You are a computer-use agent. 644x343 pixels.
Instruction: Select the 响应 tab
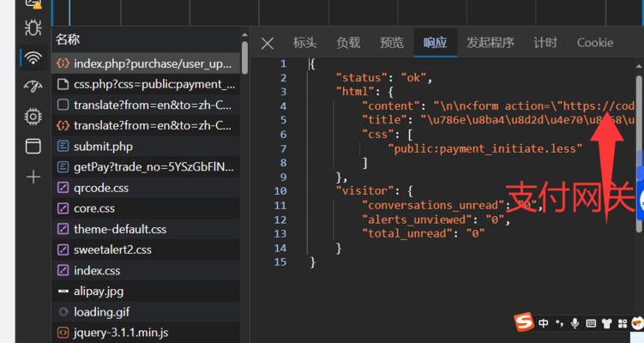point(436,43)
